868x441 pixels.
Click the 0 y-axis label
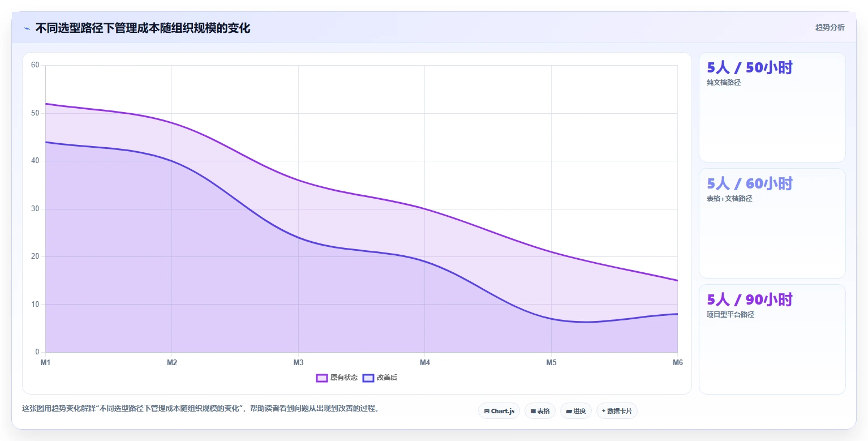point(37,352)
